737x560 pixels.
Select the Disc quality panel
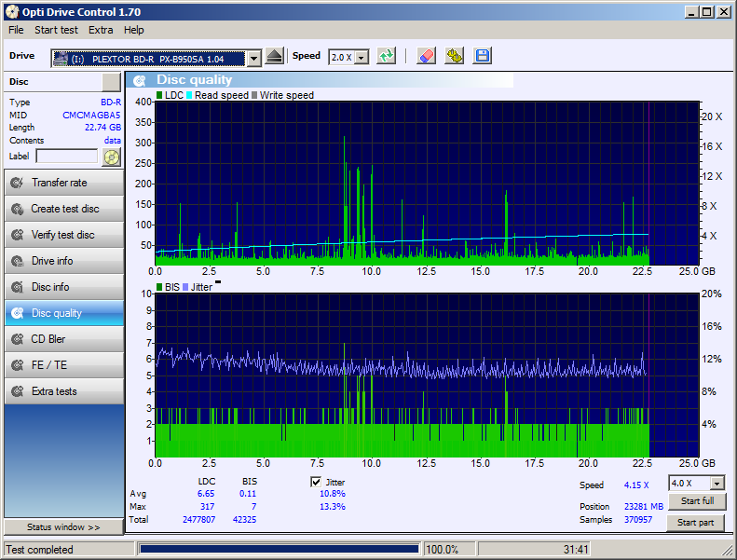tap(64, 313)
